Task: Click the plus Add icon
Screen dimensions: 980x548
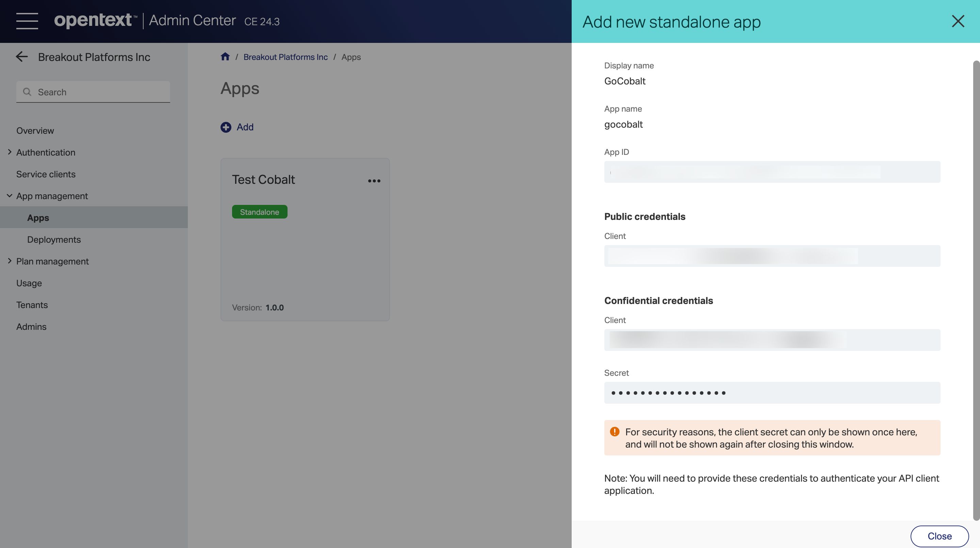Action: pos(226,127)
